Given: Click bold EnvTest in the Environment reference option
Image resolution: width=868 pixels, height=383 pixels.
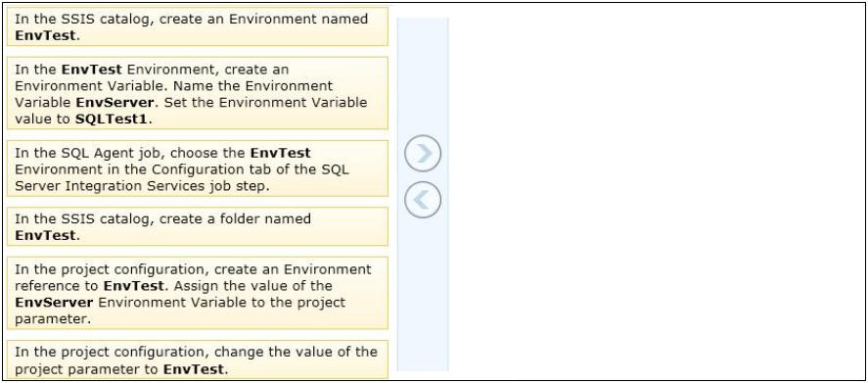Looking at the screenshot, I should click(133, 285).
